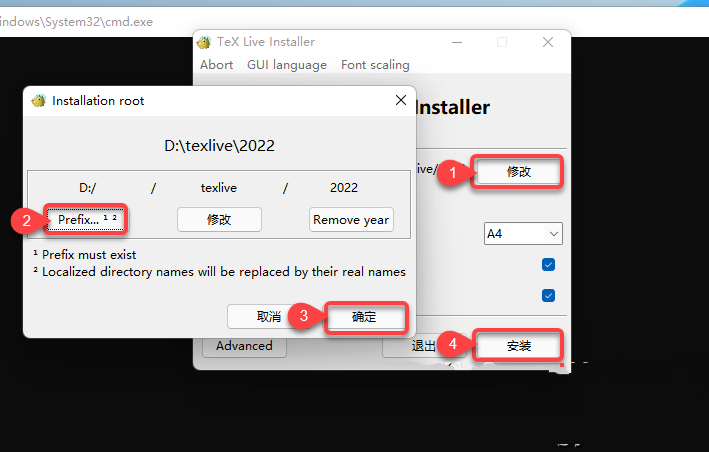Viewport: 709px width, 452px height.
Task: Click 修改 button in the main installer window
Action: 518,172
